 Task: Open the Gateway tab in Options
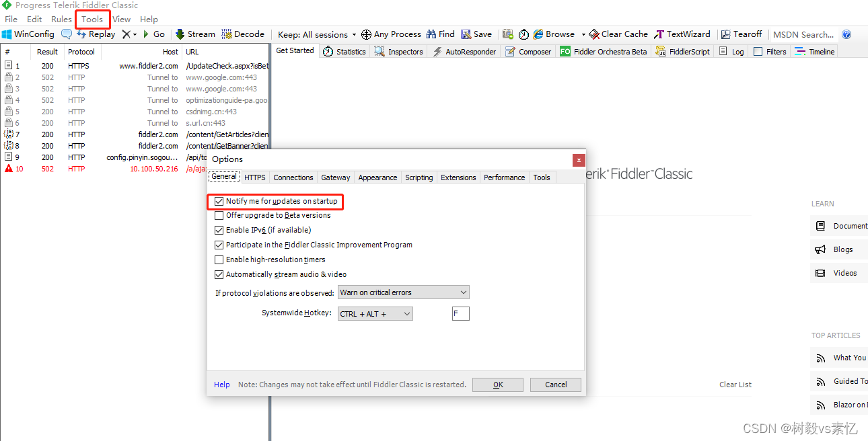(x=336, y=177)
